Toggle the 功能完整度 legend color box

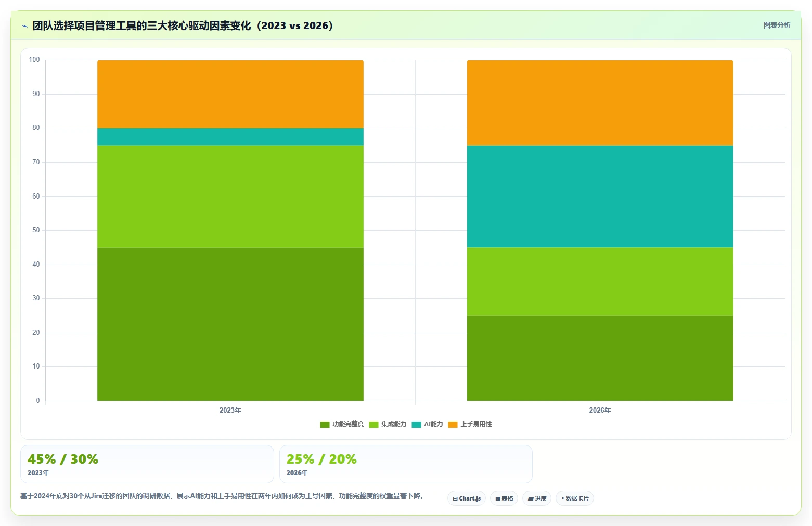click(x=325, y=425)
